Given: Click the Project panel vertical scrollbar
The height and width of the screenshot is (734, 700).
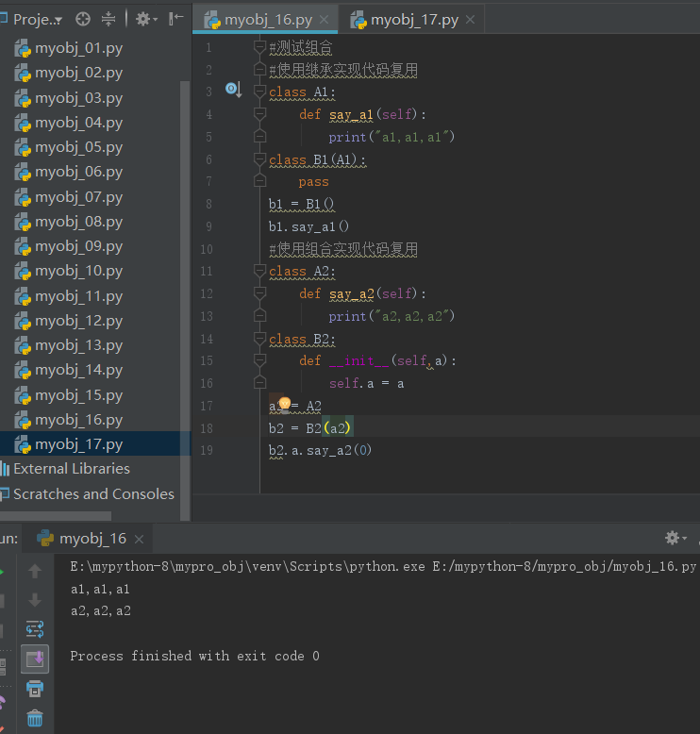Looking at the screenshot, I should click(x=185, y=301).
